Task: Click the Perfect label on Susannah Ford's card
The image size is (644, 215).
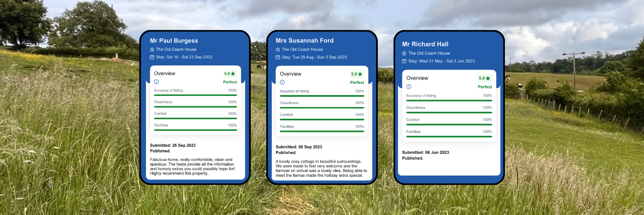Action: click(357, 83)
